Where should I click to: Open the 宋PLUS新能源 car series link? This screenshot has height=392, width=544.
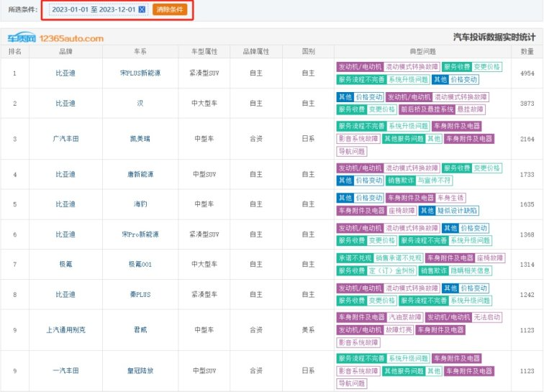pyautogui.click(x=140, y=73)
